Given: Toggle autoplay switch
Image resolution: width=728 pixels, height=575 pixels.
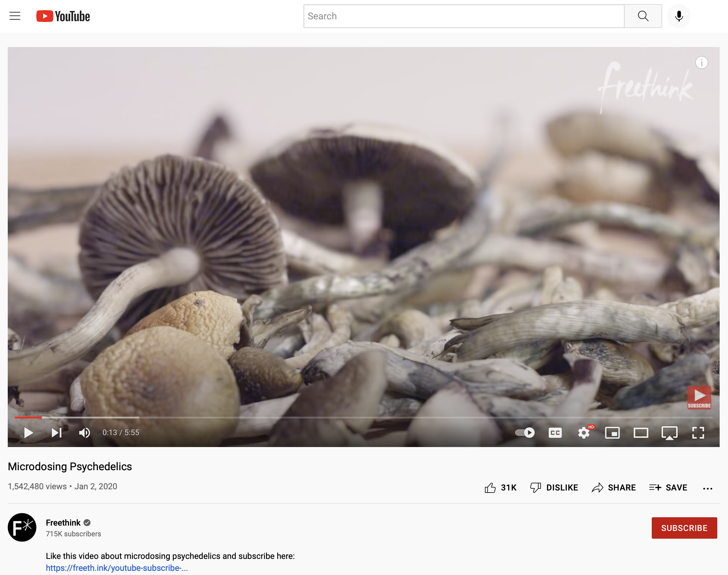Looking at the screenshot, I should (525, 433).
